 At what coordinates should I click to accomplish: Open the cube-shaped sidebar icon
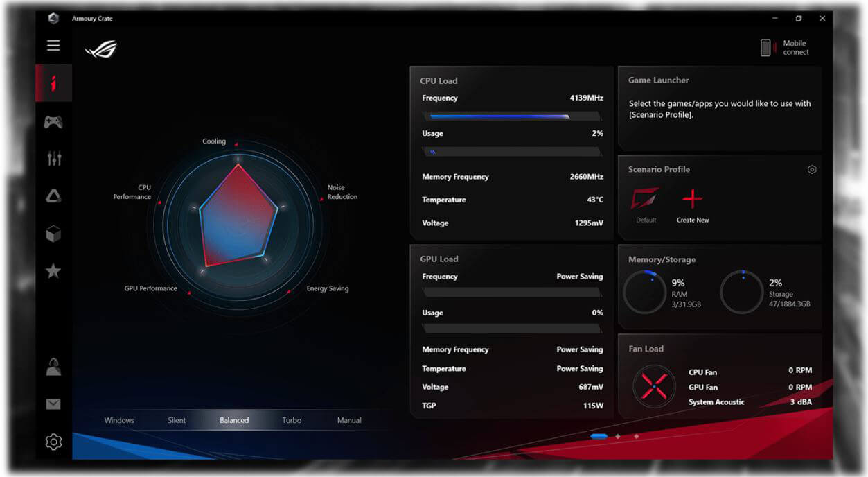[x=53, y=234]
